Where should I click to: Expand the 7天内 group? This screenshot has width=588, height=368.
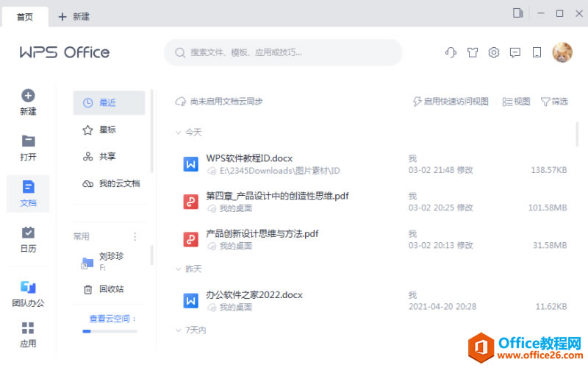pos(179,330)
